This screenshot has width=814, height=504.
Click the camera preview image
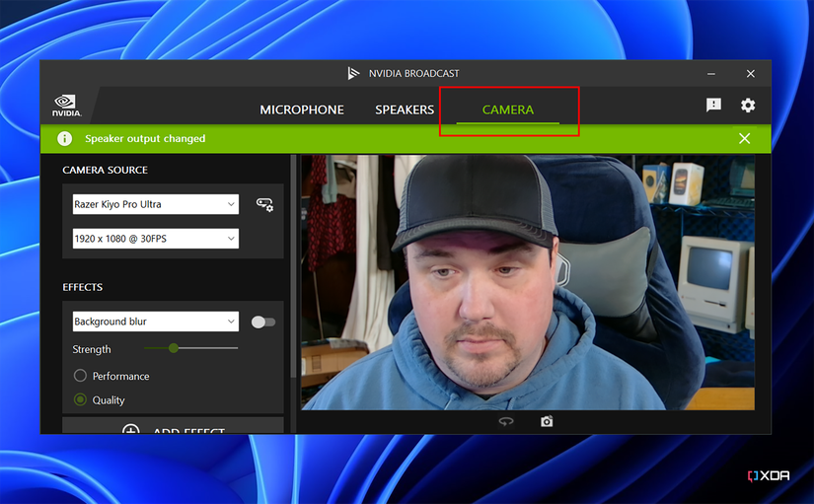pyautogui.click(x=528, y=282)
